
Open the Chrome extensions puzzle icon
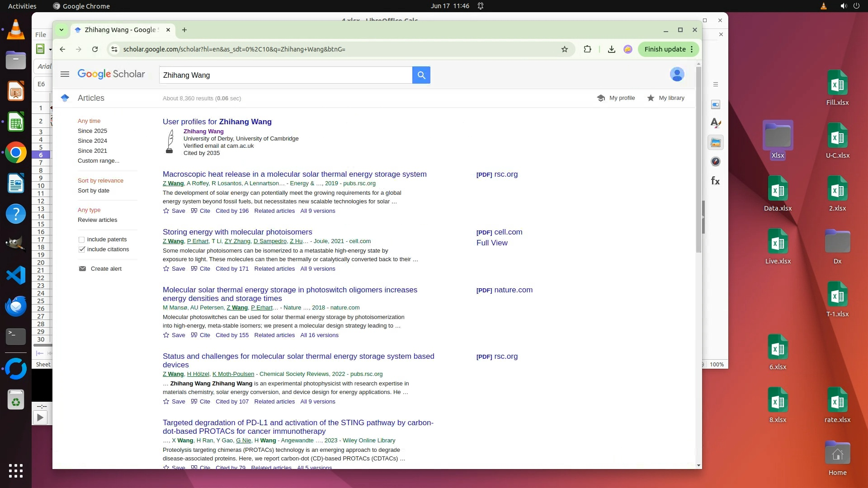(x=587, y=49)
